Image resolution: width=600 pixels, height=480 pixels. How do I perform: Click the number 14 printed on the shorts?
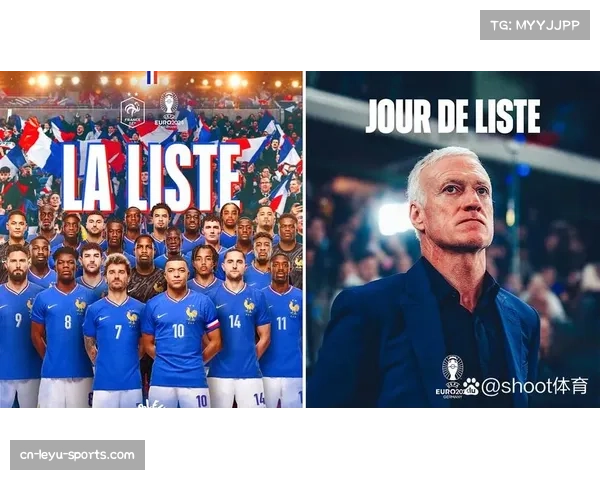[259, 399]
